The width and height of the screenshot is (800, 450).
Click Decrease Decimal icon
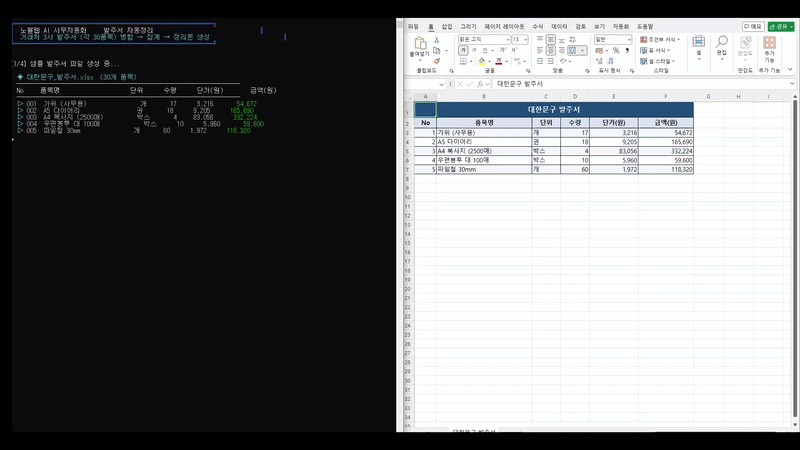[610, 61]
